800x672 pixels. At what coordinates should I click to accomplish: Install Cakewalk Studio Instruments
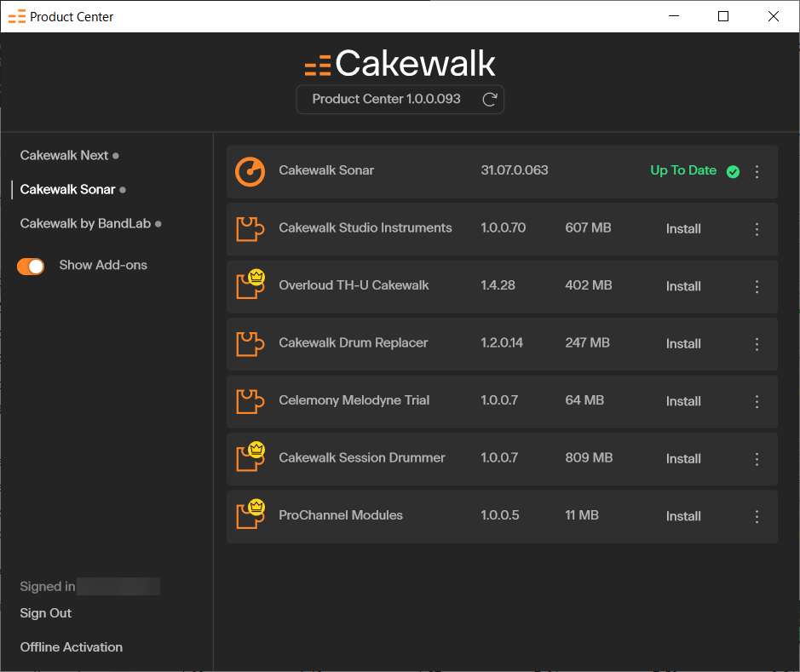point(683,229)
